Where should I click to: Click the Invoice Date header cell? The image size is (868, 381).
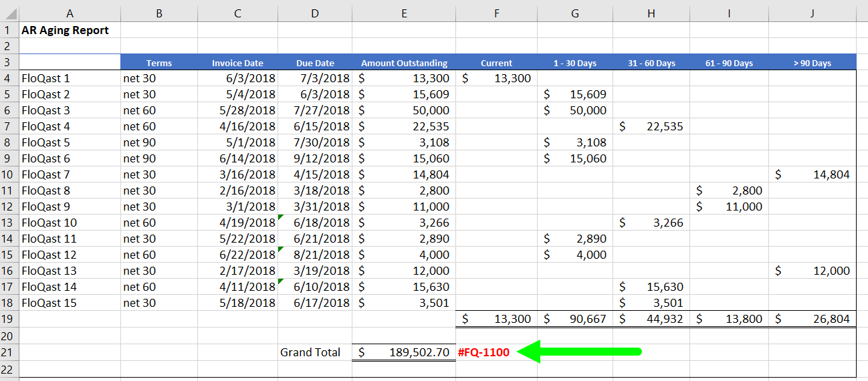point(237,63)
